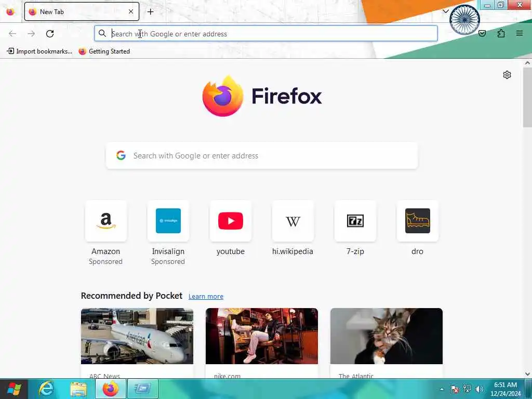The height and width of the screenshot is (399, 532).
Task: Focus the center Google search box
Action: coord(262,155)
